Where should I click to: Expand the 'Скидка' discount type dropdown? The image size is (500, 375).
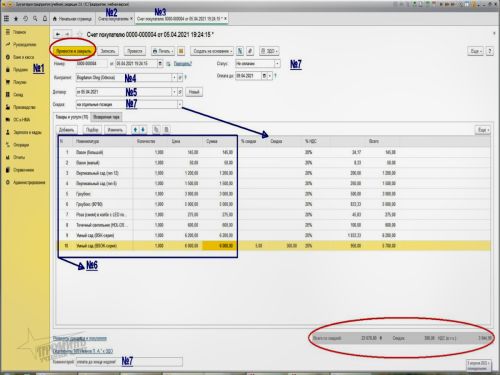click(x=180, y=104)
